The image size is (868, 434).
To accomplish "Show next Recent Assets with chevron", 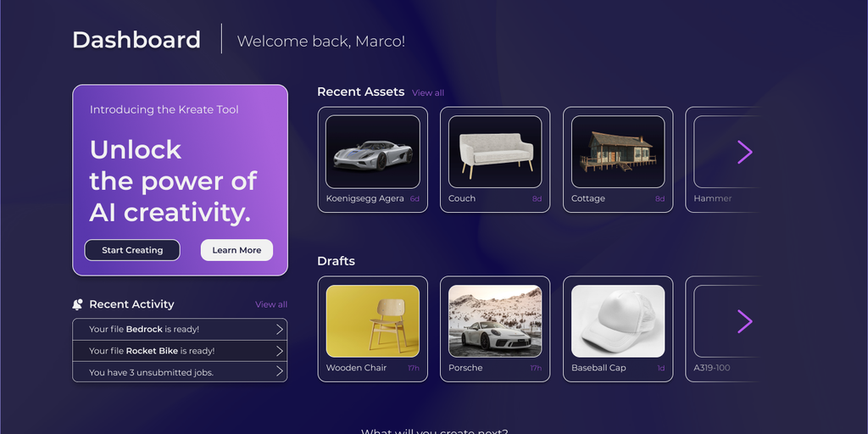I will [x=744, y=153].
